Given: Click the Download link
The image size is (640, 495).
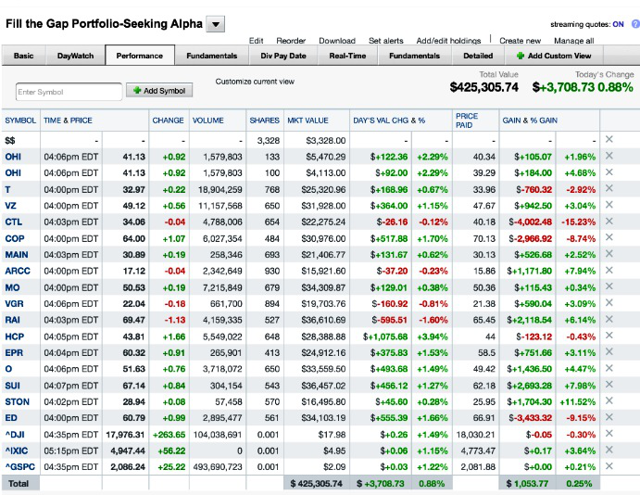Looking at the screenshot, I should [337, 41].
